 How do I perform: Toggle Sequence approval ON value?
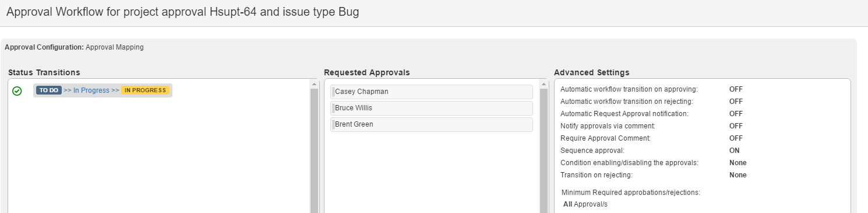pyautogui.click(x=735, y=151)
